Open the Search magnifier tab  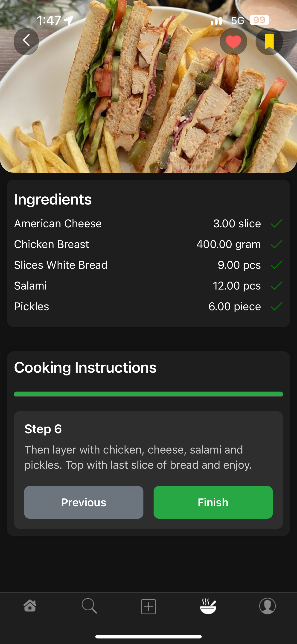(89, 606)
